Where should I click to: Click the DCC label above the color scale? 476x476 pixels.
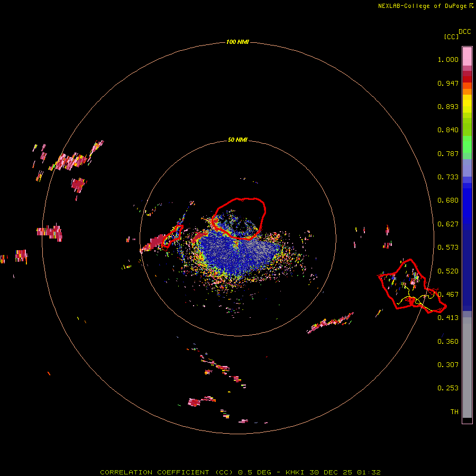pyautogui.click(x=465, y=32)
